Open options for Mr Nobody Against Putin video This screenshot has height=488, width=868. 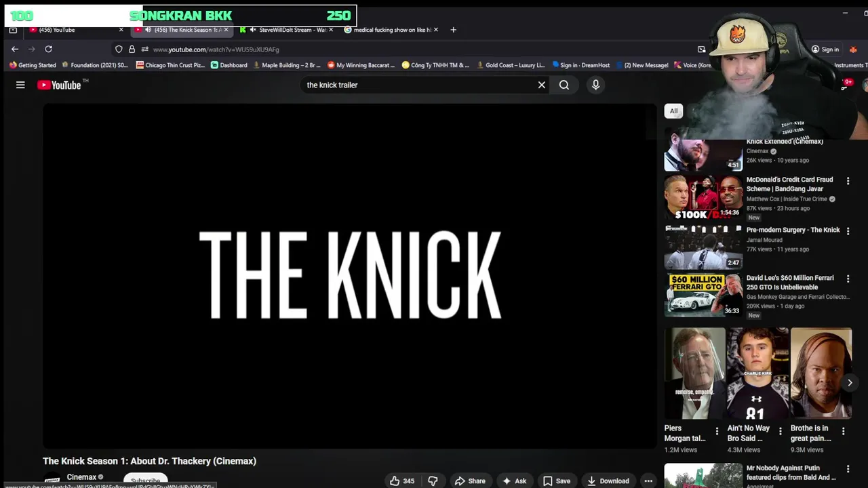pos(848,469)
